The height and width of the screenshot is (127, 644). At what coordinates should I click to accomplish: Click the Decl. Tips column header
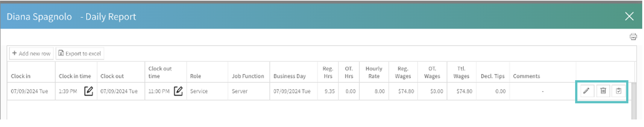click(492, 76)
